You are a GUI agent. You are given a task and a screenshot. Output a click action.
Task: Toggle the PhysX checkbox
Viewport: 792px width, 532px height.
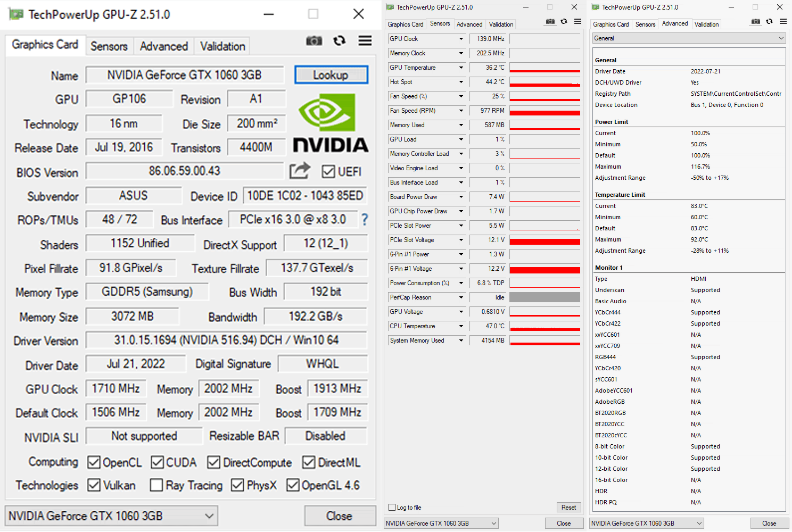[x=237, y=485]
